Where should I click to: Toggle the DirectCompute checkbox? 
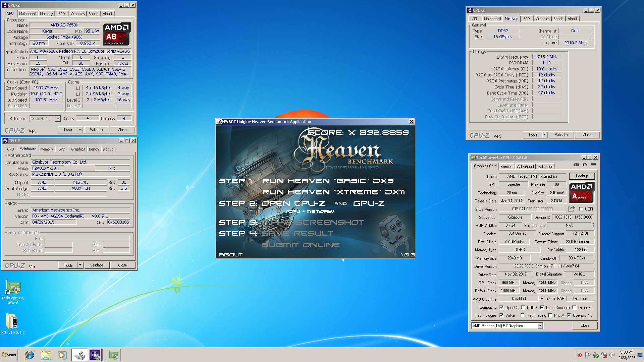pos(542,307)
